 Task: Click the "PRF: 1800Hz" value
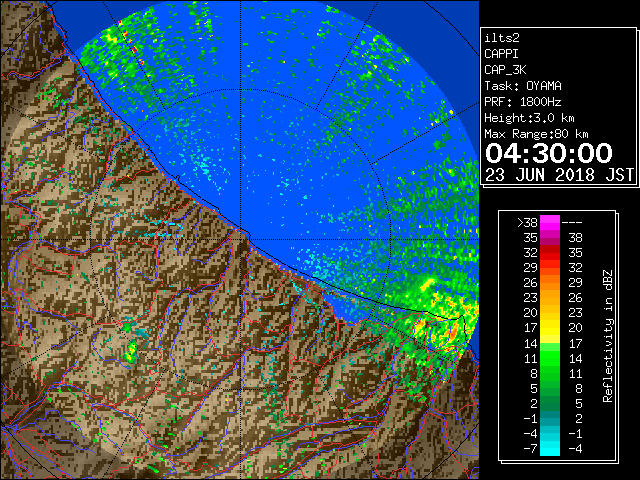(523, 102)
